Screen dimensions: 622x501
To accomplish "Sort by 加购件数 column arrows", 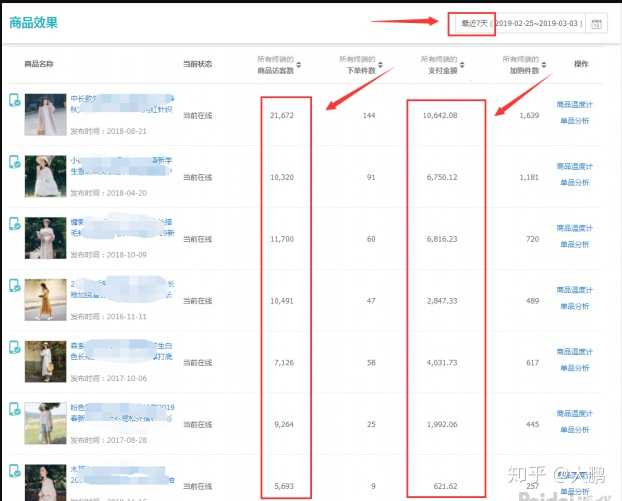I will (544, 66).
